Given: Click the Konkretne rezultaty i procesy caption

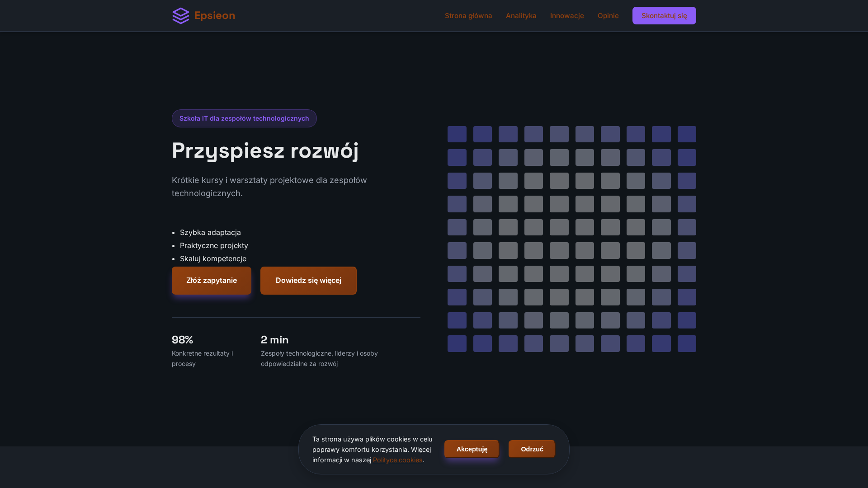Looking at the screenshot, I should pos(203,358).
